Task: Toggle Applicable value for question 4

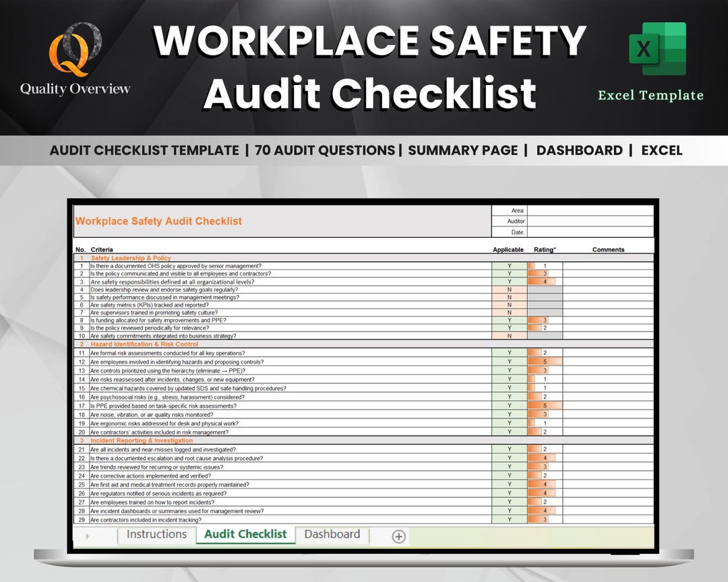Action: tap(508, 289)
